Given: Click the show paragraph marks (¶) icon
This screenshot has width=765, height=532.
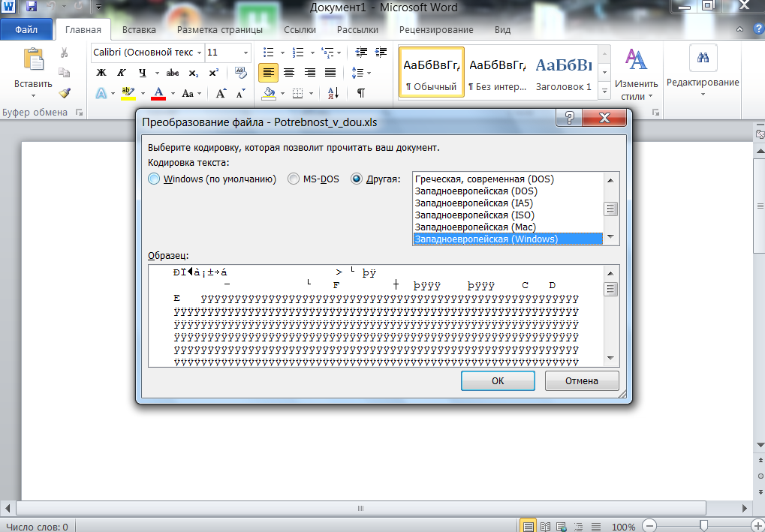Looking at the screenshot, I should tap(360, 93).
